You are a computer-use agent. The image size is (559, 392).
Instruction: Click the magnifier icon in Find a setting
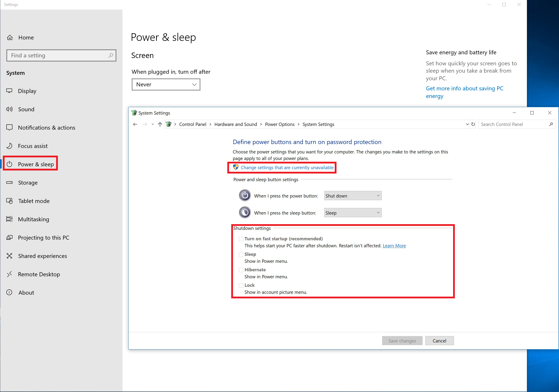pyautogui.click(x=110, y=55)
